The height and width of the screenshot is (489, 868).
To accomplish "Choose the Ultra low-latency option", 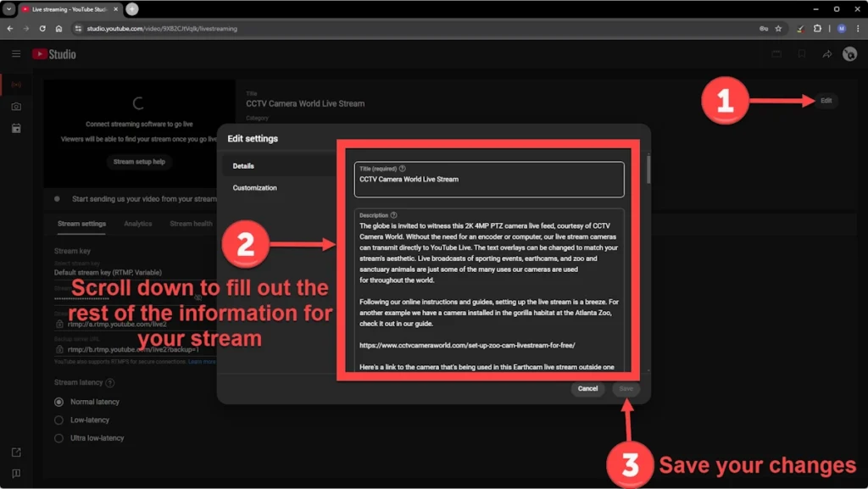I will [58, 438].
